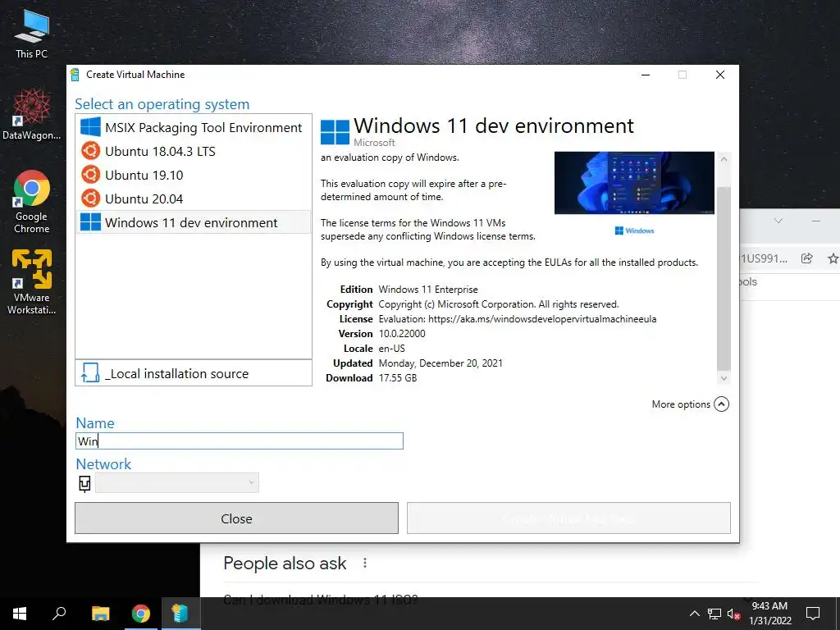Image resolution: width=840 pixels, height=630 pixels.
Task: Click the MSIX Packaging Tool Windows logo icon
Action: pos(90,127)
